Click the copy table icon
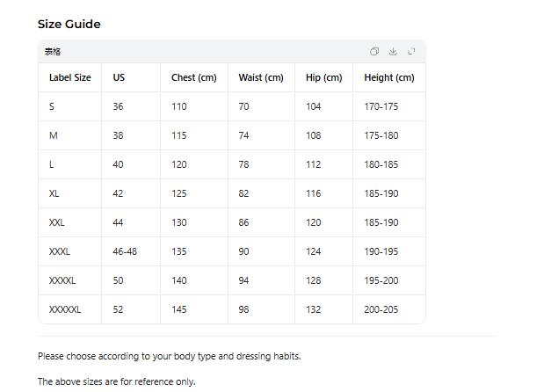Viewport: 551px width, 392px height. (374, 51)
